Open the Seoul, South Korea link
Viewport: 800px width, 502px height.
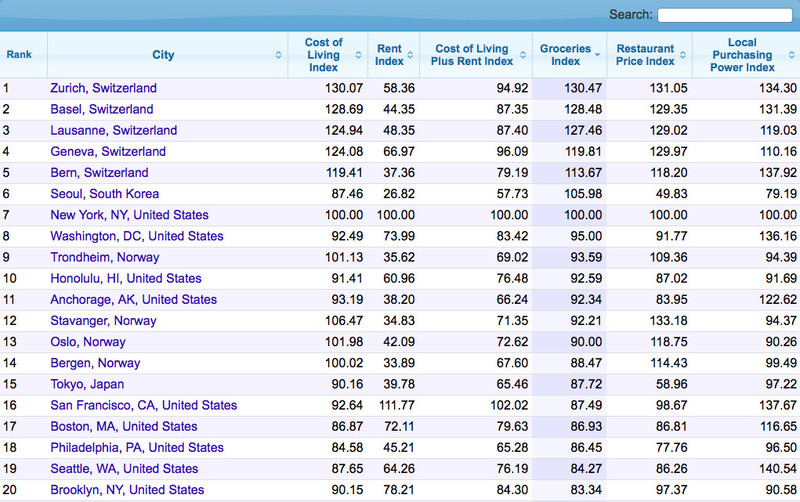point(105,194)
